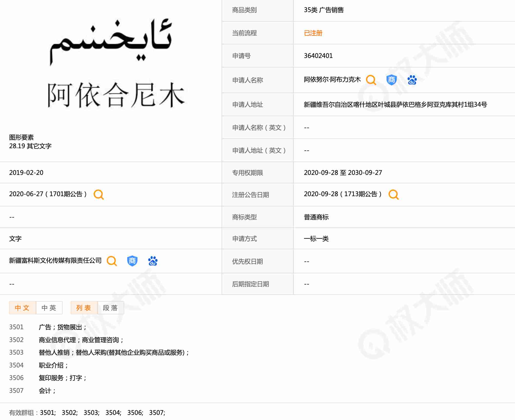Click search icon beside applicant 阿依努尔·阿布力克木
Screen dimensions: 515x420
(x=371, y=80)
